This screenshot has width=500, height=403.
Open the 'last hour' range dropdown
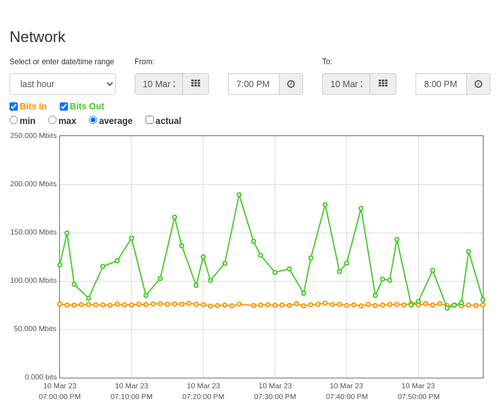[x=63, y=84]
